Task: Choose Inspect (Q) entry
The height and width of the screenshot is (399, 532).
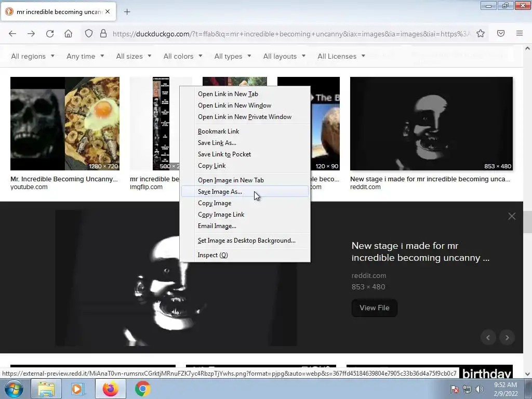Action: 245,255
